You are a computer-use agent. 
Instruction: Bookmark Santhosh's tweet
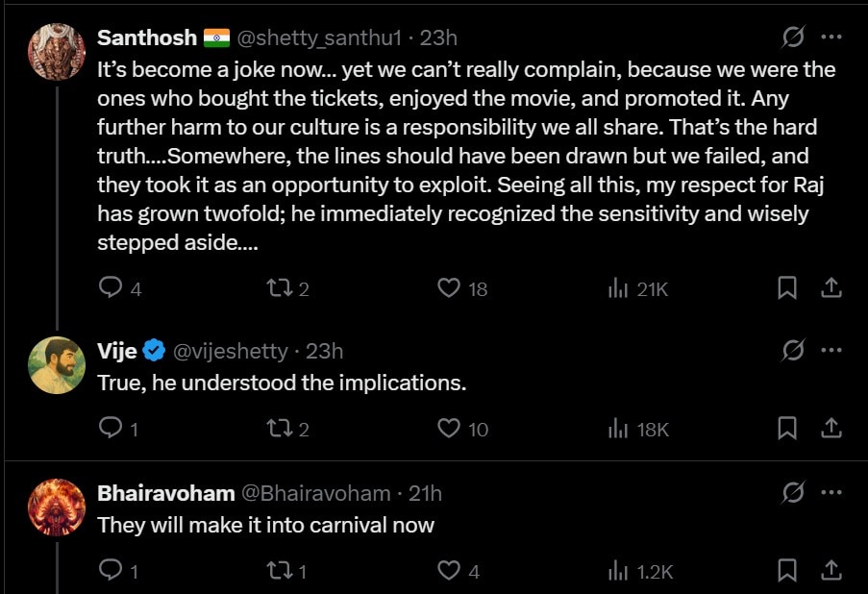(787, 287)
